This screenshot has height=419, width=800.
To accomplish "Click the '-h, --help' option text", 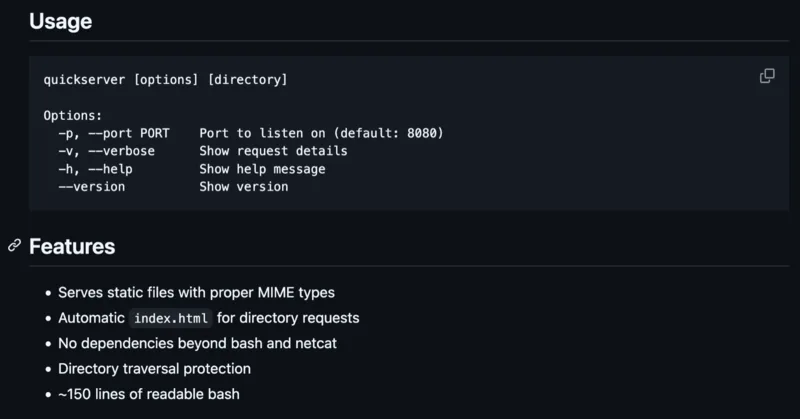I will (95, 169).
